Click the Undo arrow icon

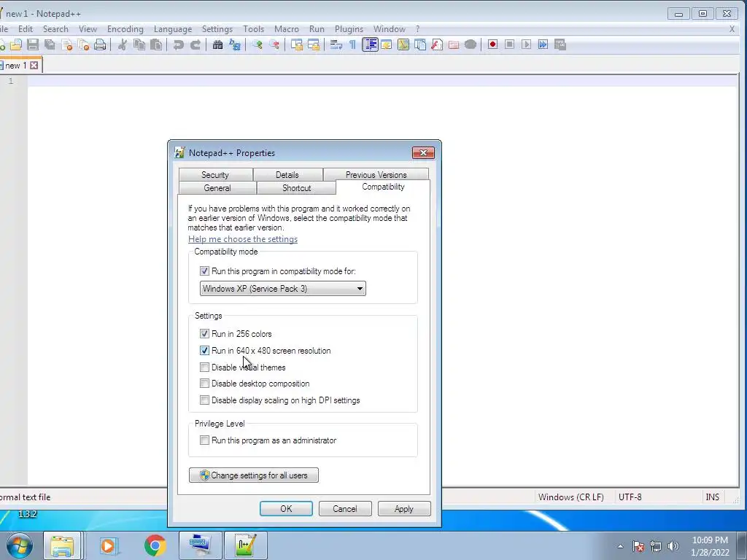179,44
